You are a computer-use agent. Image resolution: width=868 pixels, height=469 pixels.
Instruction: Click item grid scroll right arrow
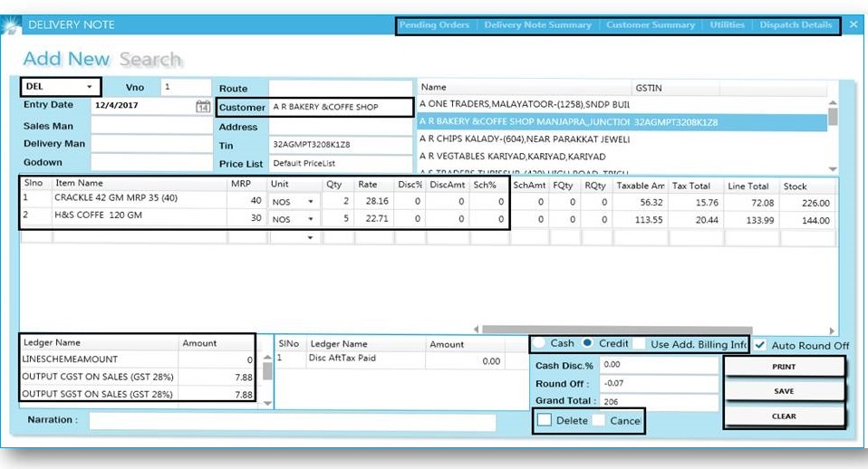(x=832, y=330)
